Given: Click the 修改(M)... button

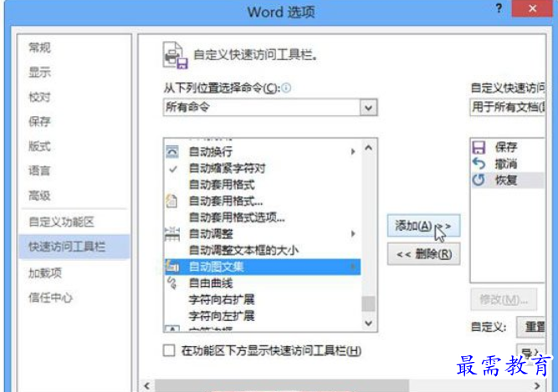Looking at the screenshot, I should click(x=504, y=299).
